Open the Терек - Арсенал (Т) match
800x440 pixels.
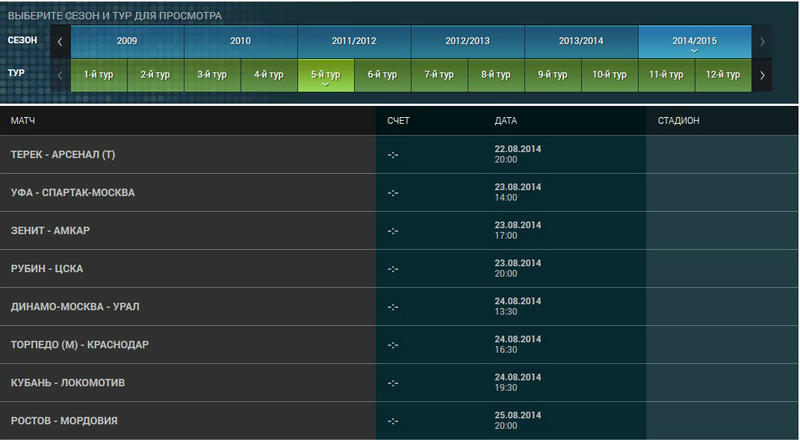pyautogui.click(x=63, y=154)
